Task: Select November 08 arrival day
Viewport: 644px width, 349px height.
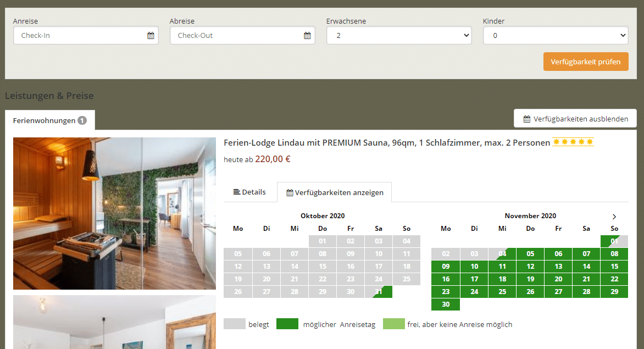Action: pos(614,254)
